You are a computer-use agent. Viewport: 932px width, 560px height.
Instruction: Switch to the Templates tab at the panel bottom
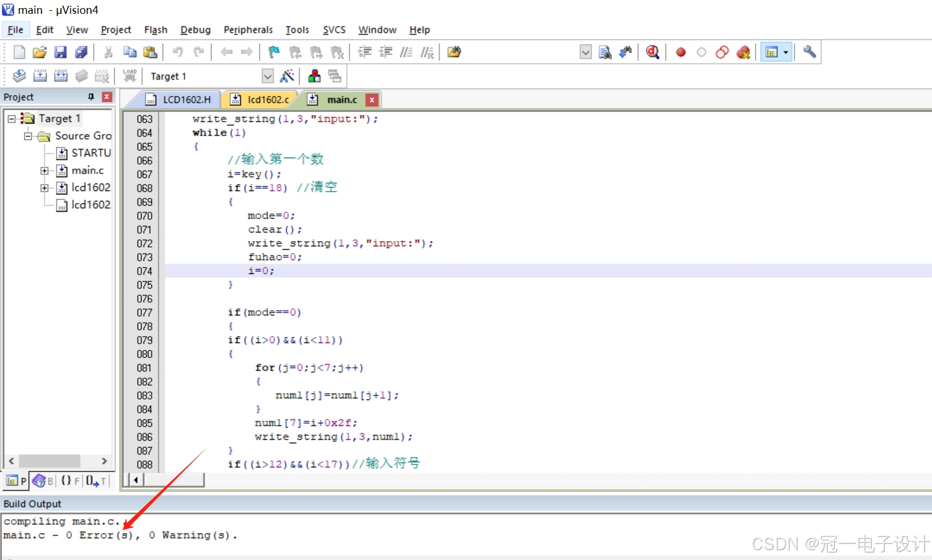[x=96, y=481]
